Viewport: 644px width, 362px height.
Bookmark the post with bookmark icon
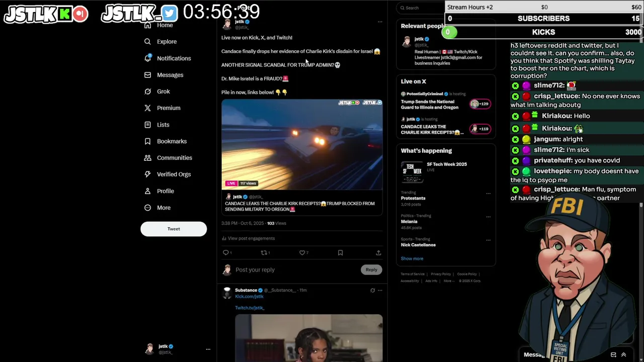pyautogui.click(x=340, y=253)
